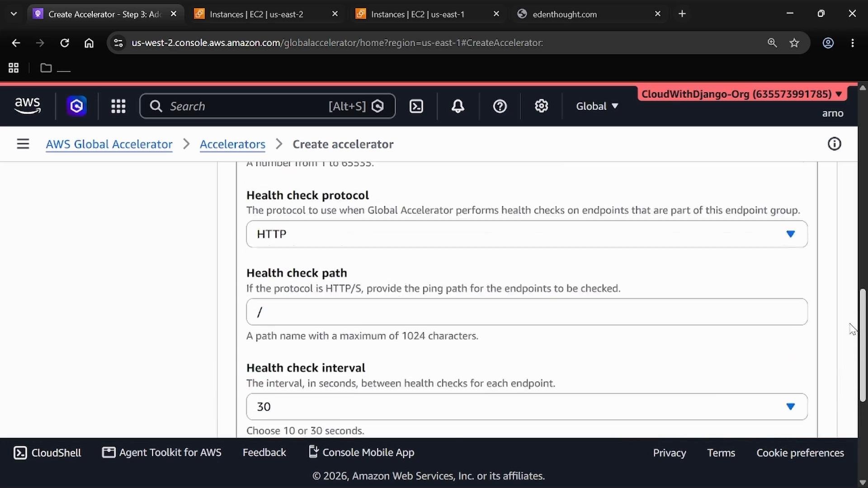Image resolution: width=868 pixels, height=488 pixels.
Task: Click the AWS logo home icon
Action: 28,106
